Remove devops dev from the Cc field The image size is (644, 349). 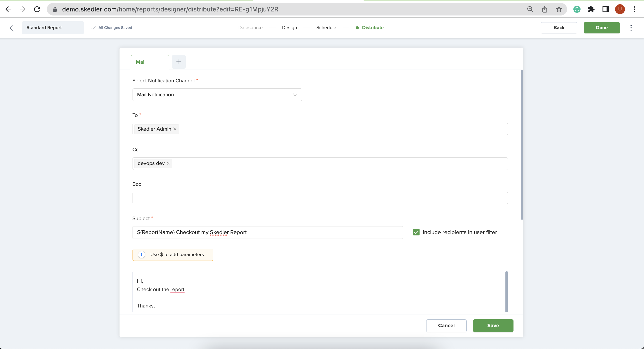click(168, 163)
